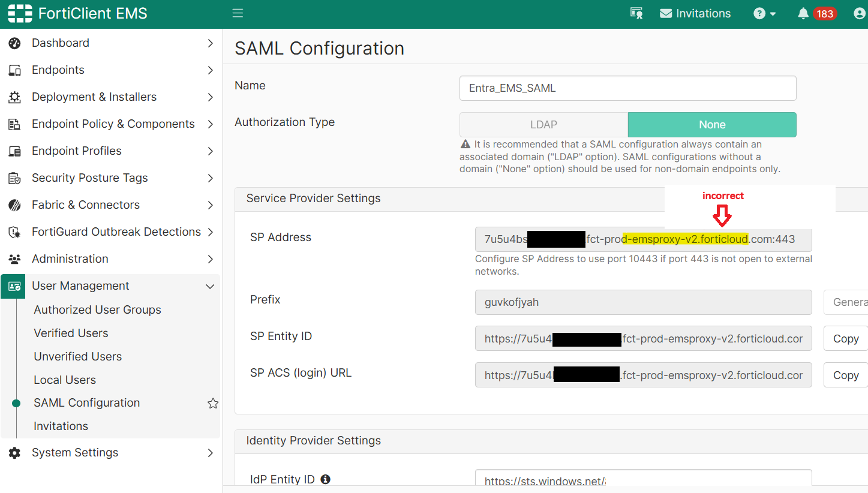Viewport: 868px width, 493px height.
Task: Open Local Users submenu item
Action: point(65,380)
